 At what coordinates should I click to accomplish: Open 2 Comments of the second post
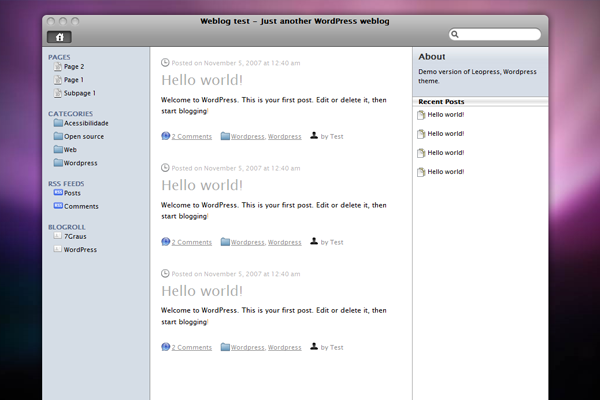tap(191, 242)
